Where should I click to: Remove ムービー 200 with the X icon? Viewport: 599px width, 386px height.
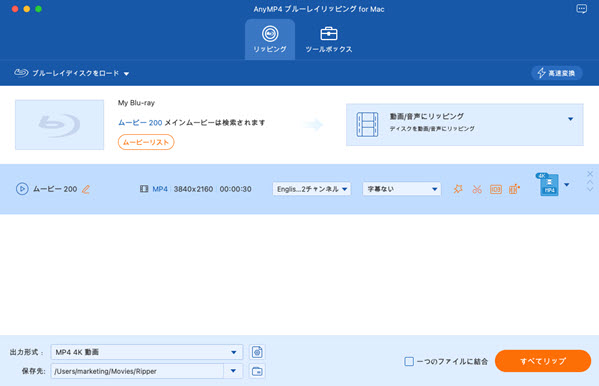click(590, 174)
